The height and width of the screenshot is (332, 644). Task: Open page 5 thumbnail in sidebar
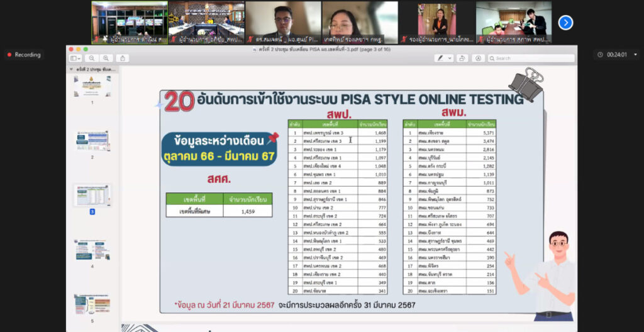(92, 304)
